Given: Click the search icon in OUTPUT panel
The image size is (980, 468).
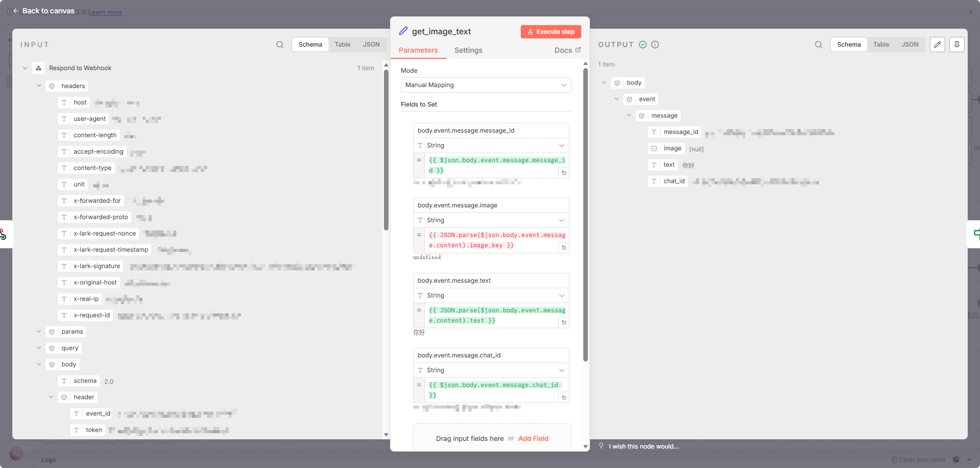Looking at the screenshot, I should [x=819, y=45].
